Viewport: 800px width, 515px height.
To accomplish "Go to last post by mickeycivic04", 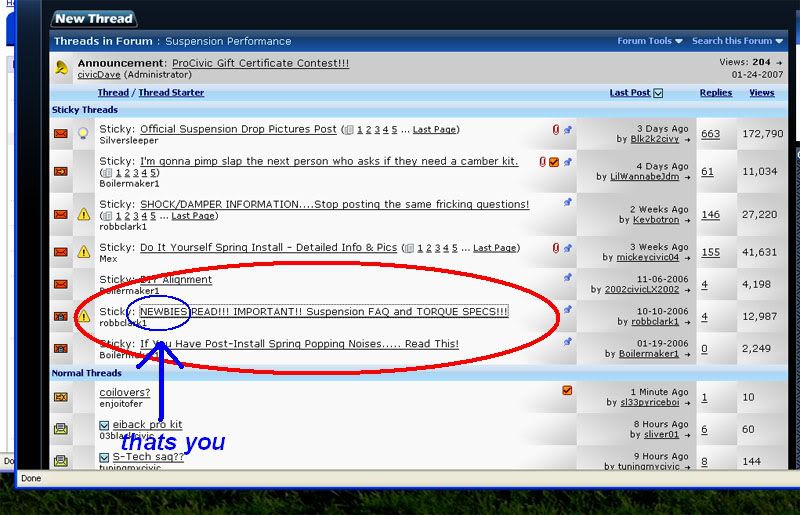I will pyautogui.click(x=687, y=258).
